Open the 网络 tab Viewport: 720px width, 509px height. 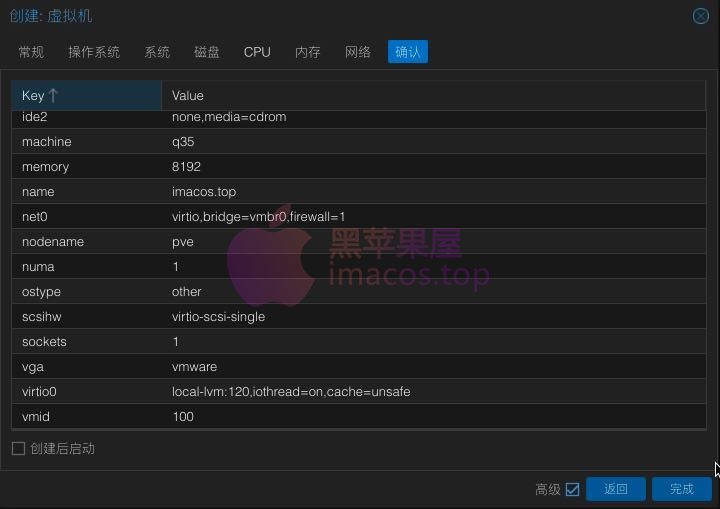[358, 52]
